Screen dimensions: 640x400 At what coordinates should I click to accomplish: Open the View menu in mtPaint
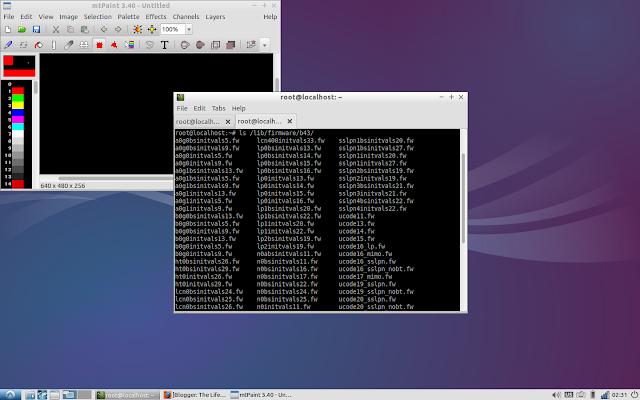pos(46,17)
